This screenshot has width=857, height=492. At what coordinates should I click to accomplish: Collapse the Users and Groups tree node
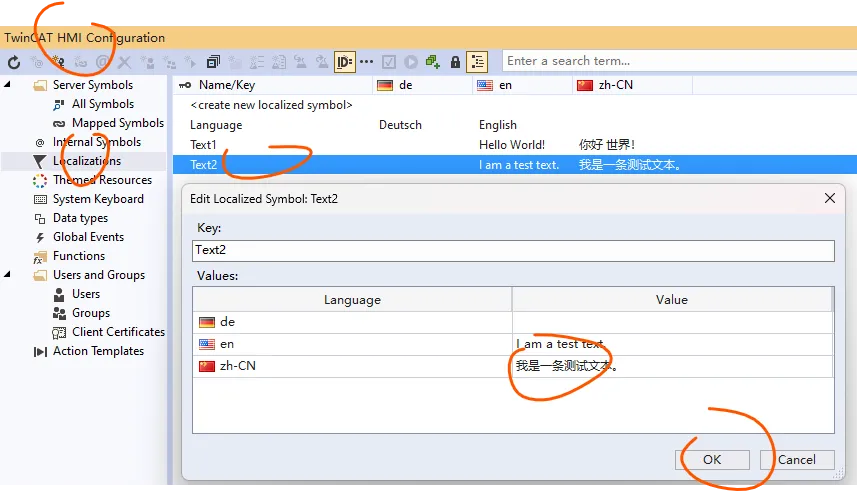tap(7, 274)
